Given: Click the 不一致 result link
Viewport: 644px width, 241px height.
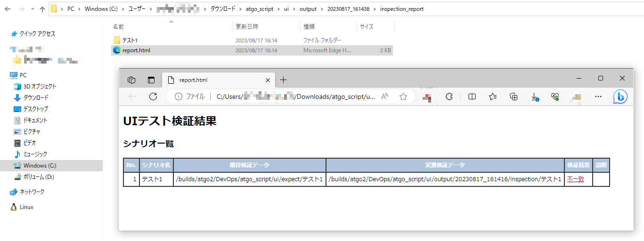Looking at the screenshot, I should click(x=575, y=179).
